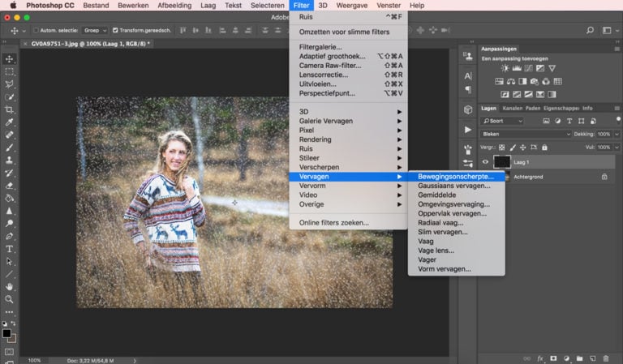The width and height of the screenshot is (623, 364).
Task: Add a Brightness/Contrast adjustment
Action: 505,68
